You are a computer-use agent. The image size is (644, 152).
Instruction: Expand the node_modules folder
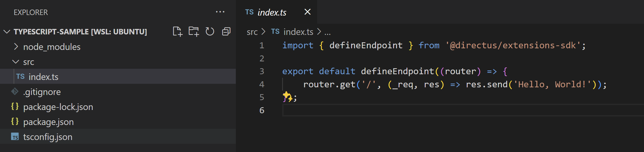[x=16, y=47]
